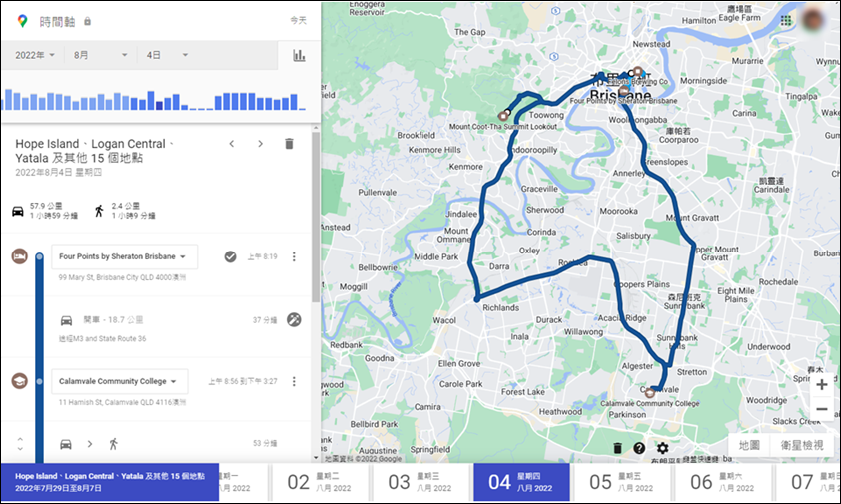This screenshot has height=504, width=841.
Task: Zoom out on the map
Action: coord(822,409)
